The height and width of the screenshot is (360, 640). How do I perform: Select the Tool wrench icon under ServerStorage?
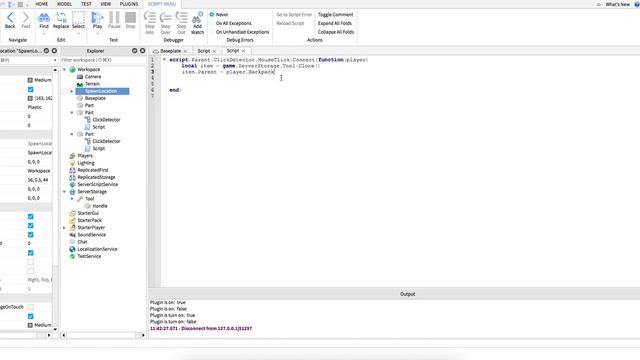click(80, 199)
